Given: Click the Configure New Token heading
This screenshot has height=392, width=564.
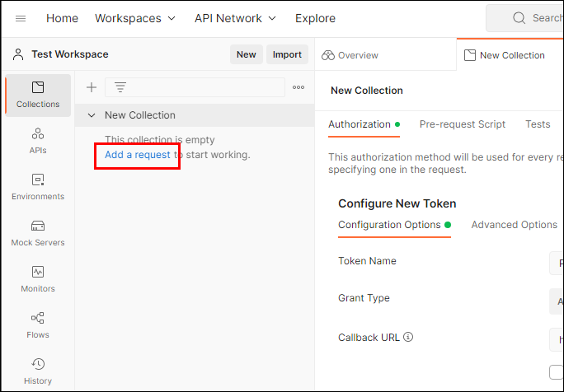Looking at the screenshot, I should [397, 203].
